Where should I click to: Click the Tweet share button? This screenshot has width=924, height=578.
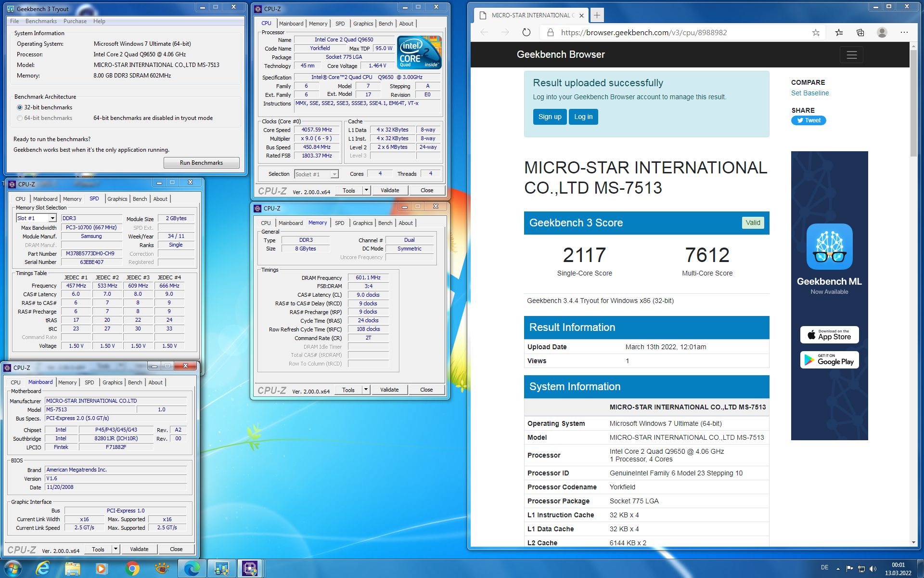pos(808,120)
